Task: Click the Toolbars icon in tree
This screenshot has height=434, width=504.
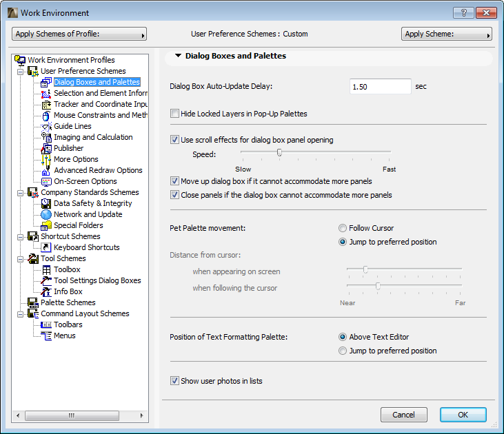Action: (46, 324)
